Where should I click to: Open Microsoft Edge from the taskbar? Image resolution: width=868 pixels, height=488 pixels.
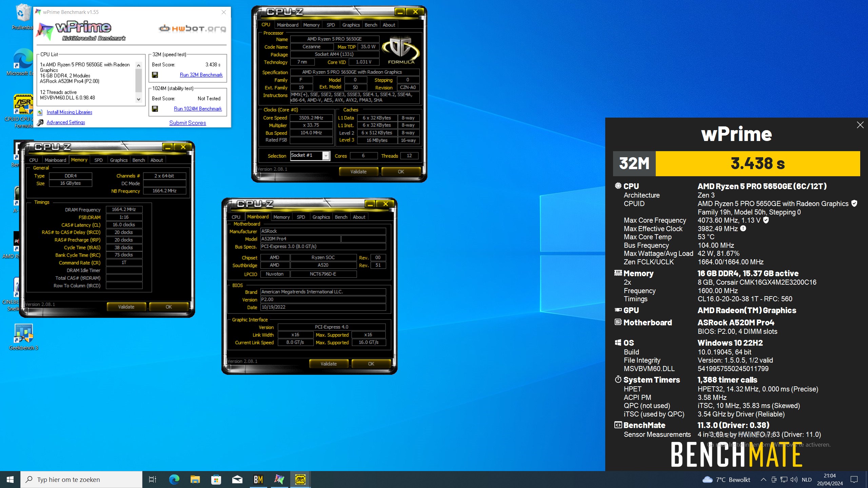coord(174,480)
